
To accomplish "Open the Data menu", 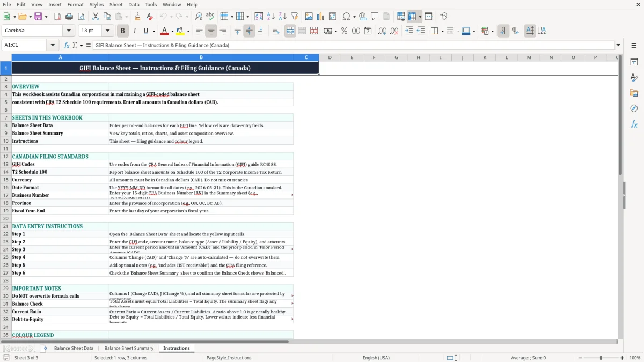I will (x=134, y=4).
